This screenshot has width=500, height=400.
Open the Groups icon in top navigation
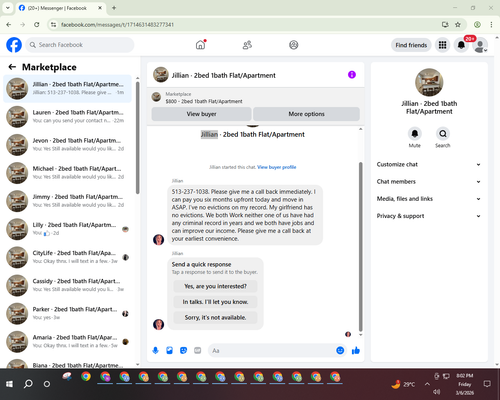pyautogui.click(x=294, y=45)
